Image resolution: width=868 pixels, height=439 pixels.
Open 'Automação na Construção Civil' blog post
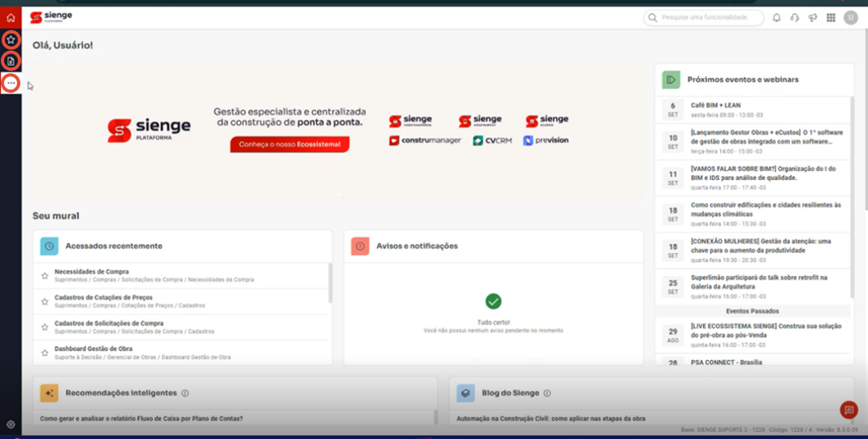pos(551,419)
